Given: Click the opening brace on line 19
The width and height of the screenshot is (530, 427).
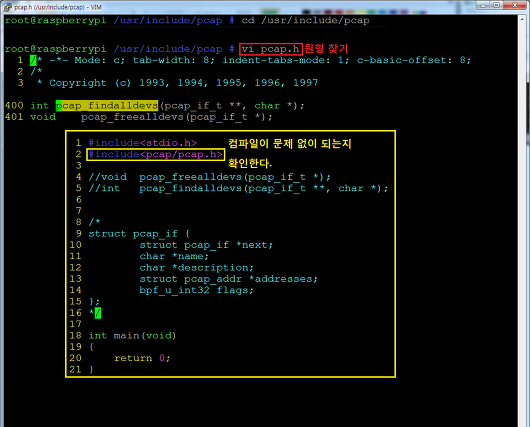Looking at the screenshot, I should coord(91,347).
